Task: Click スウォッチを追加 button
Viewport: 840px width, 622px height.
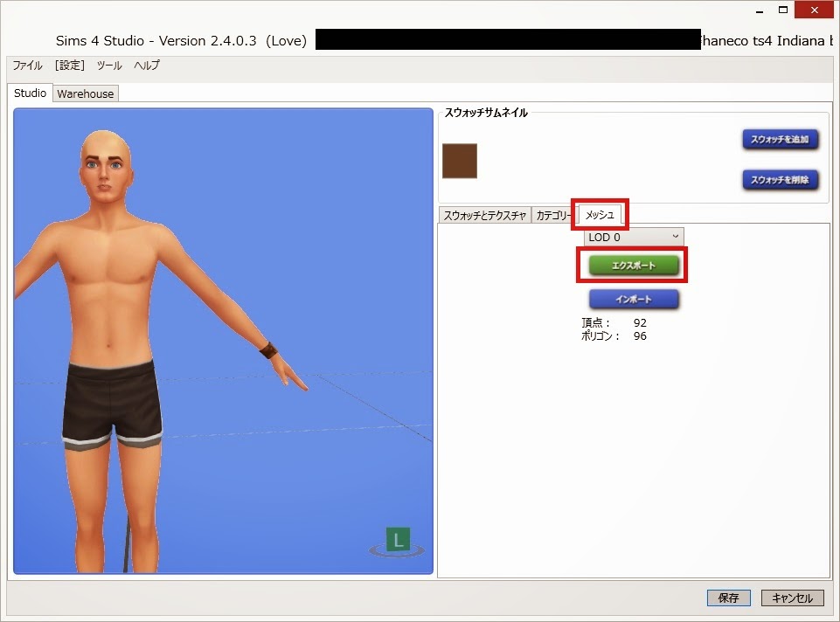Action: [780, 139]
